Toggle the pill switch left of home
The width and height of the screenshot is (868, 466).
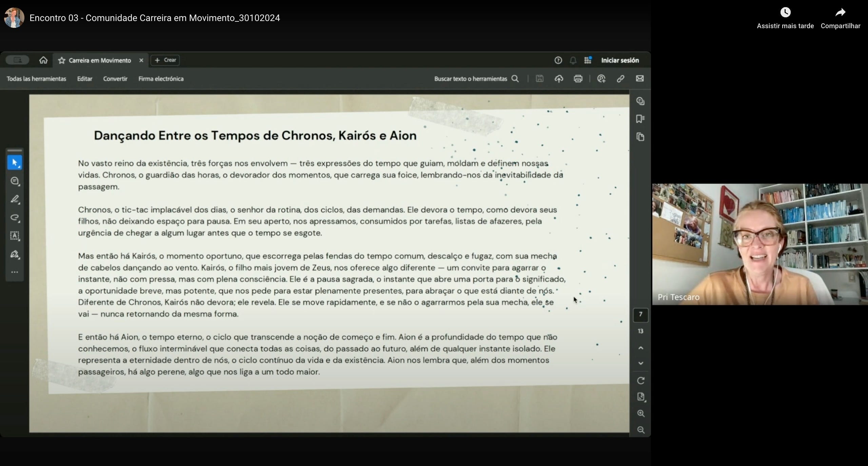coord(17,60)
